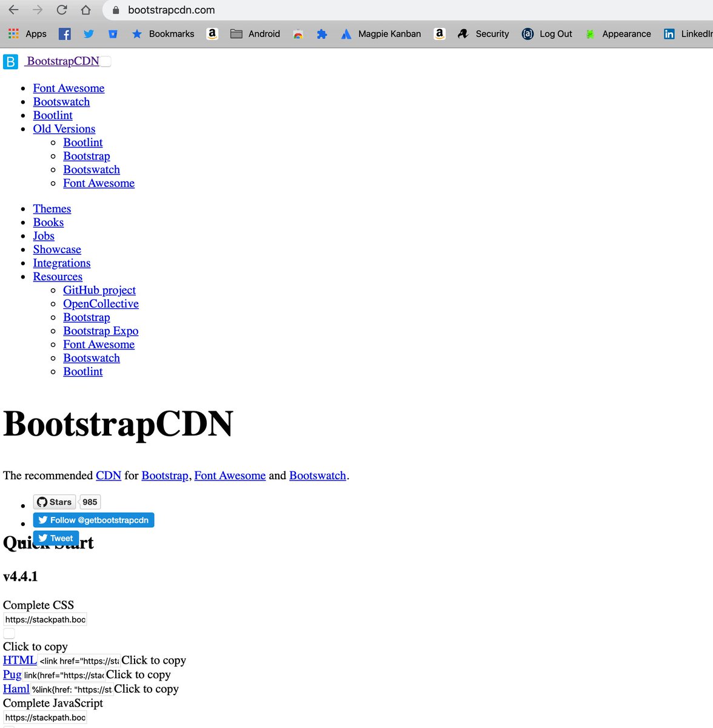Open the Old Versions menu link
This screenshot has height=728, width=713.
(x=64, y=129)
